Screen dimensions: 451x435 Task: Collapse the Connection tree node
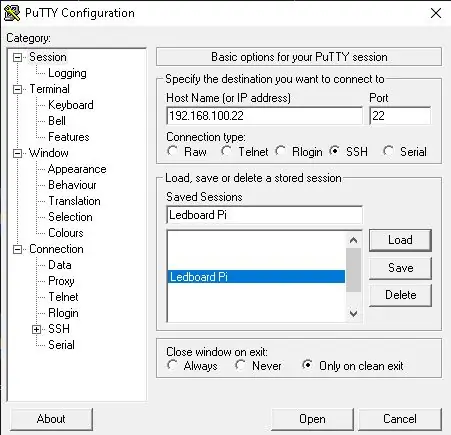[17, 250]
